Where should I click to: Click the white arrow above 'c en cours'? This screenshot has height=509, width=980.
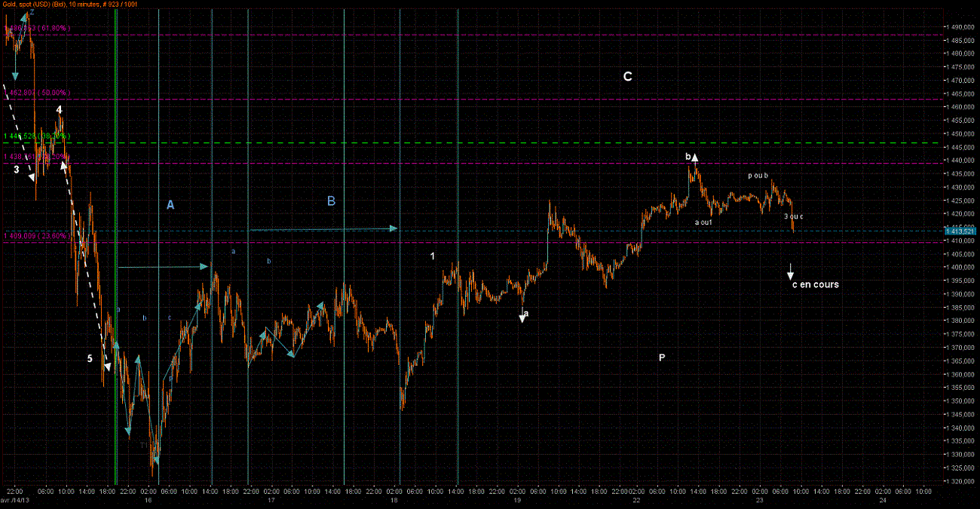click(790, 271)
